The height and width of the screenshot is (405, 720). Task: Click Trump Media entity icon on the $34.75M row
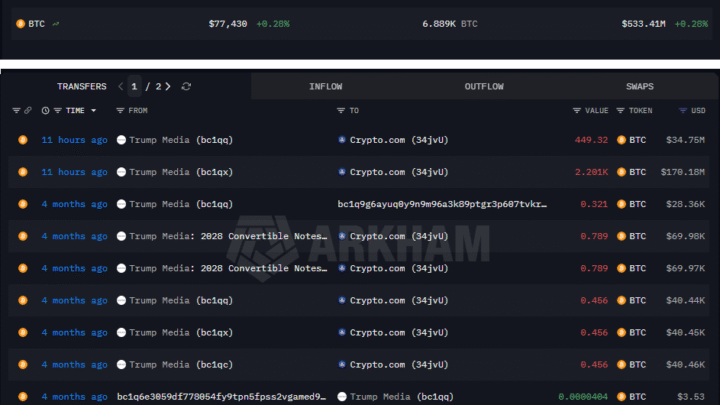pyautogui.click(x=121, y=140)
